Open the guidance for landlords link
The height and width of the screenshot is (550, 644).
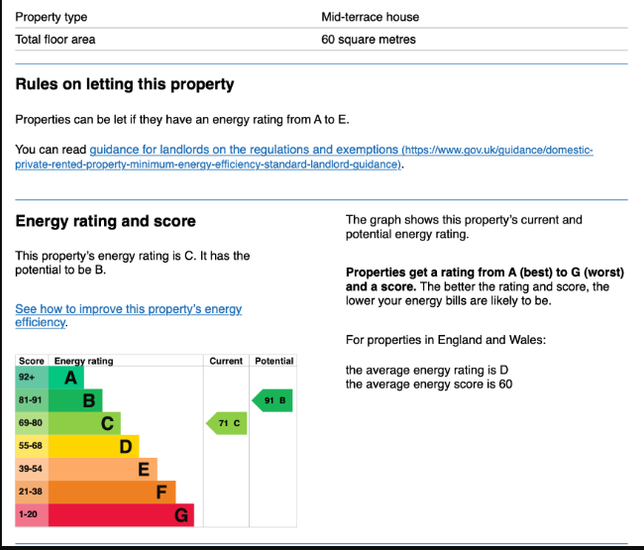244,150
